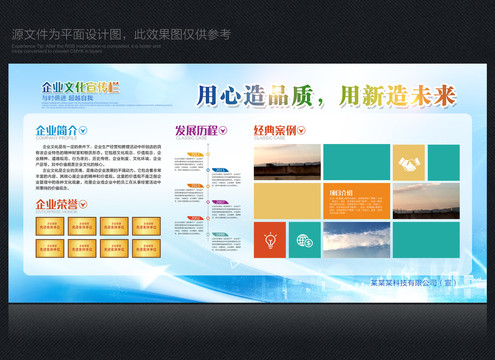The height and width of the screenshot is (360, 495).
Task: Click the handshake icon tile
Action: [x=409, y=162]
